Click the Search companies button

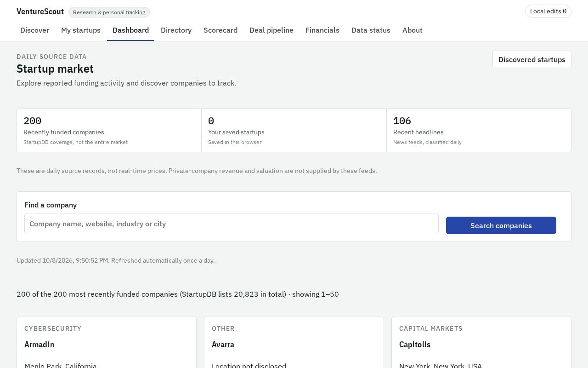click(501, 225)
